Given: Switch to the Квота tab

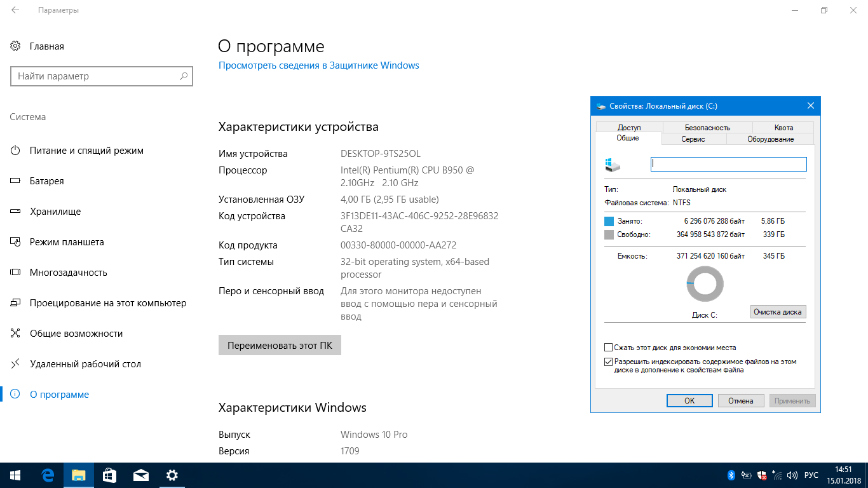Looking at the screenshot, I should tap(783, 127).
